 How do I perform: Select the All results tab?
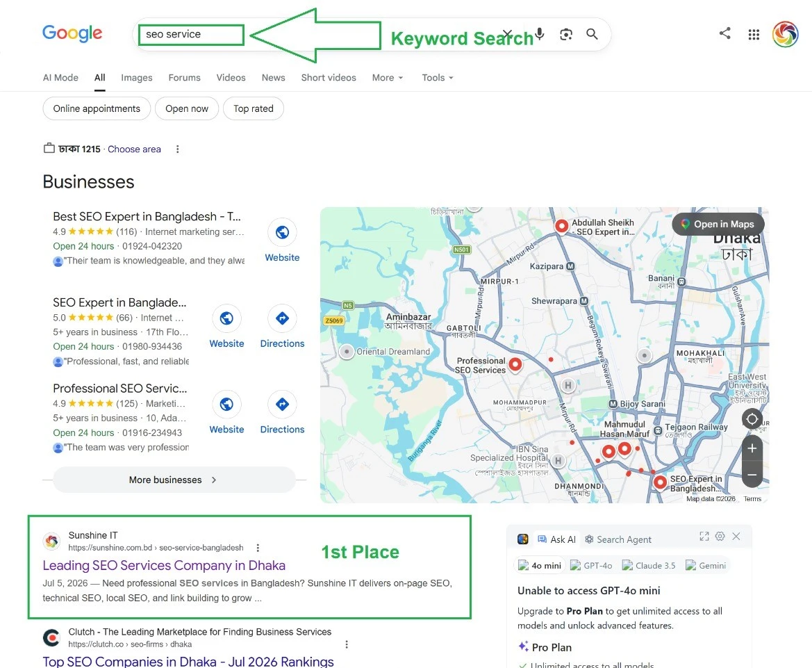tap(100, 78)
